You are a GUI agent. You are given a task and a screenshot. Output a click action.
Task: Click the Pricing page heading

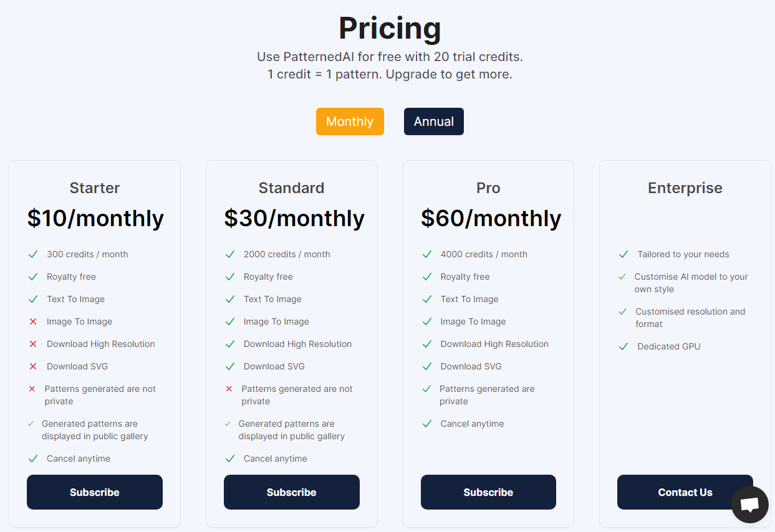(x=390, y=28)
